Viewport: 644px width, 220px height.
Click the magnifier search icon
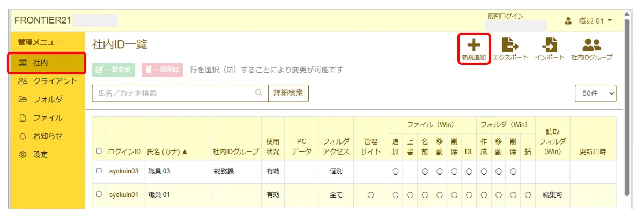[258, 93]
